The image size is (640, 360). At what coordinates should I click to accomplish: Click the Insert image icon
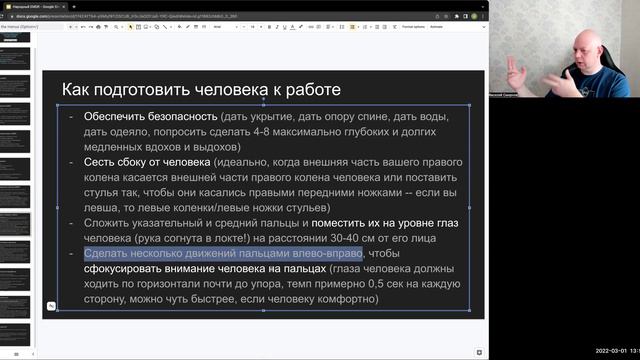pyautogui.click(x=146, y=27)
